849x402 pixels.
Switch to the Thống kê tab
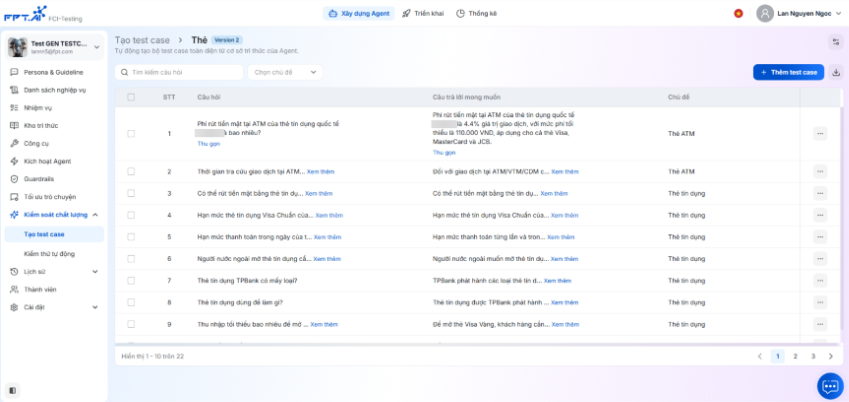point(475,14)
